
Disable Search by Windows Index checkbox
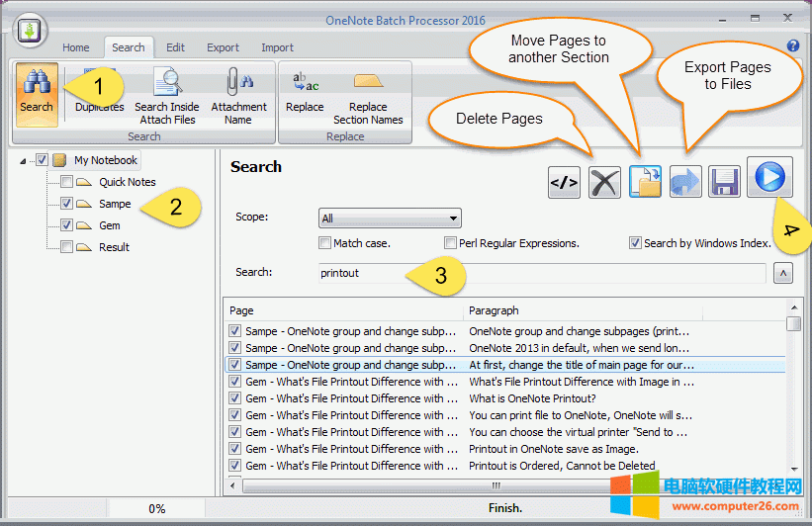point(635,243)
